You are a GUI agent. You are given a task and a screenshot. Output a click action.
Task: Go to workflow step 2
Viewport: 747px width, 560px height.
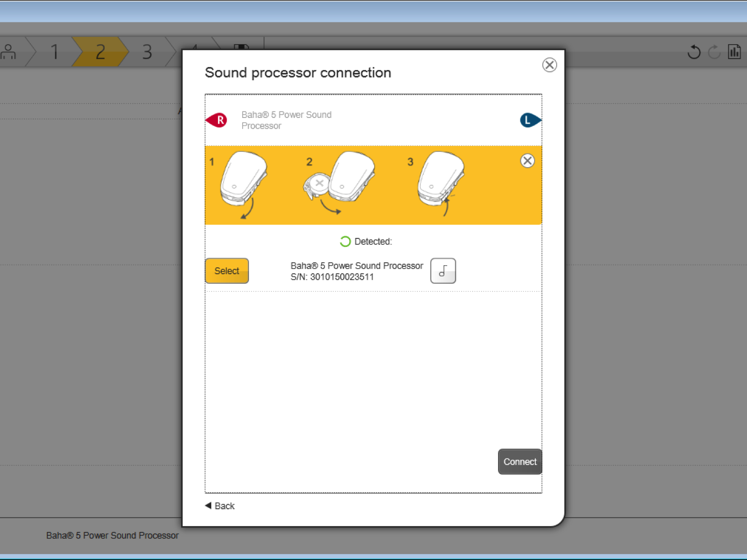tap(100, 52)
